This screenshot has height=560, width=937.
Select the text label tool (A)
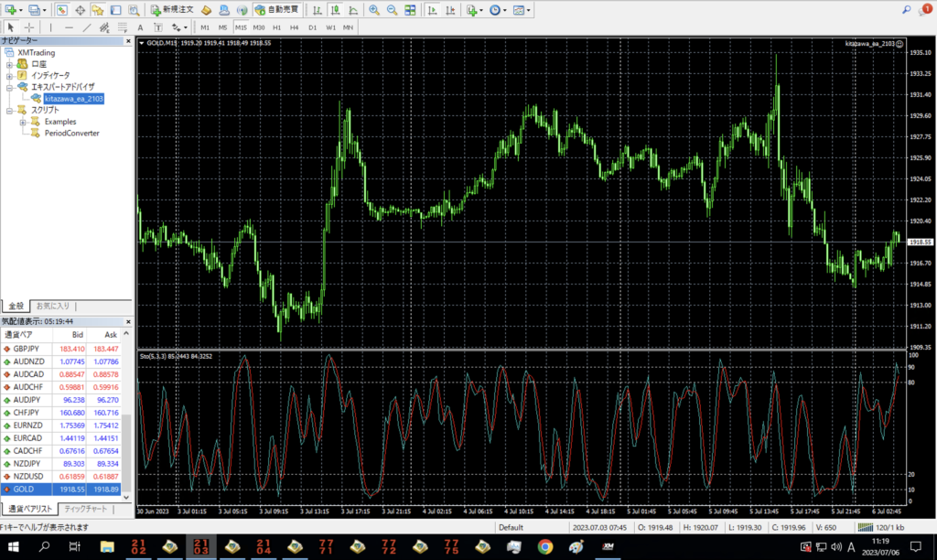(x=140, y=27)
